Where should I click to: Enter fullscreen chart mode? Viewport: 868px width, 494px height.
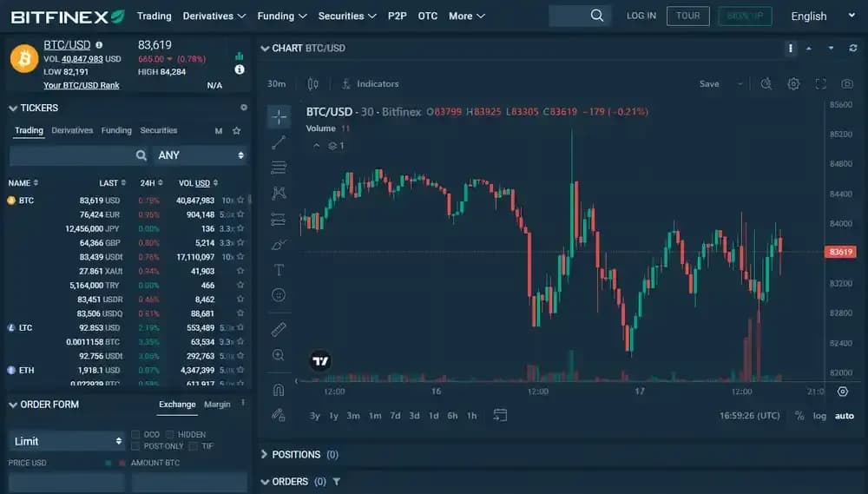click(x=820, y=83)
